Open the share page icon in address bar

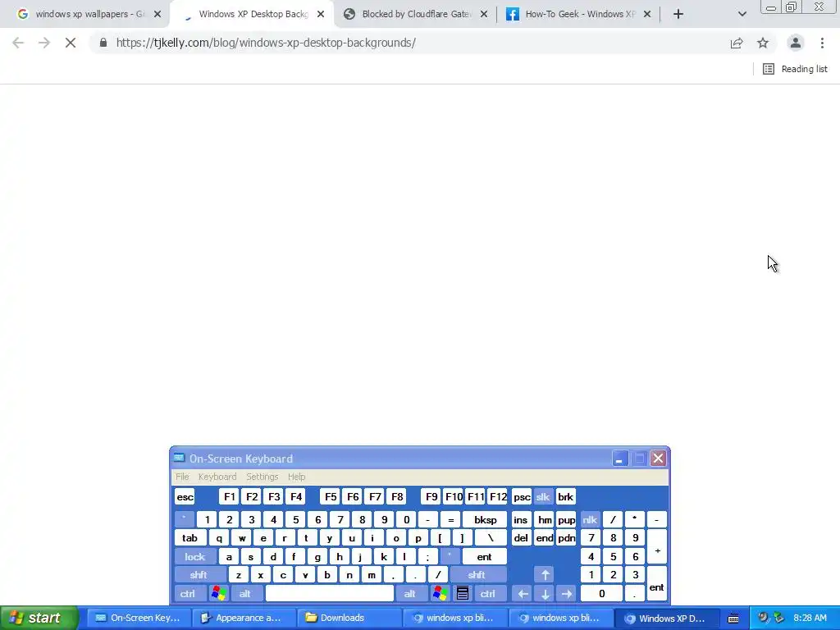coord(737,43)
